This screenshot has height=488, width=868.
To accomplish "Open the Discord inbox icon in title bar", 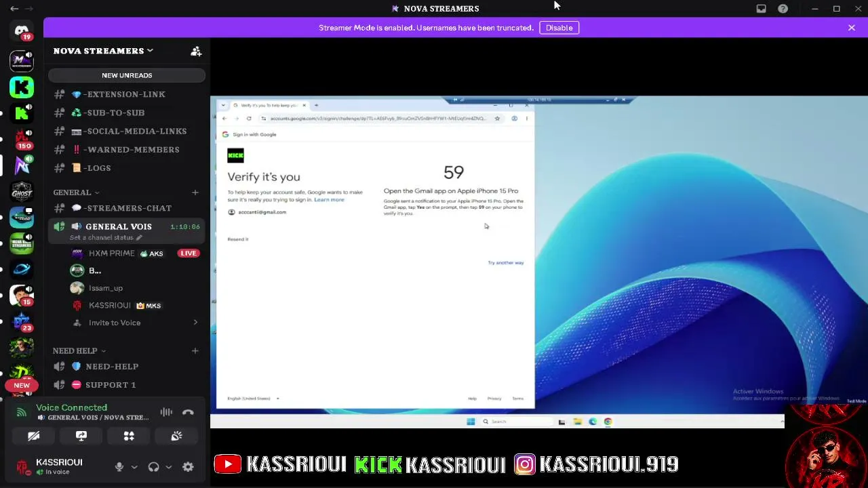I will coord(761,9).
